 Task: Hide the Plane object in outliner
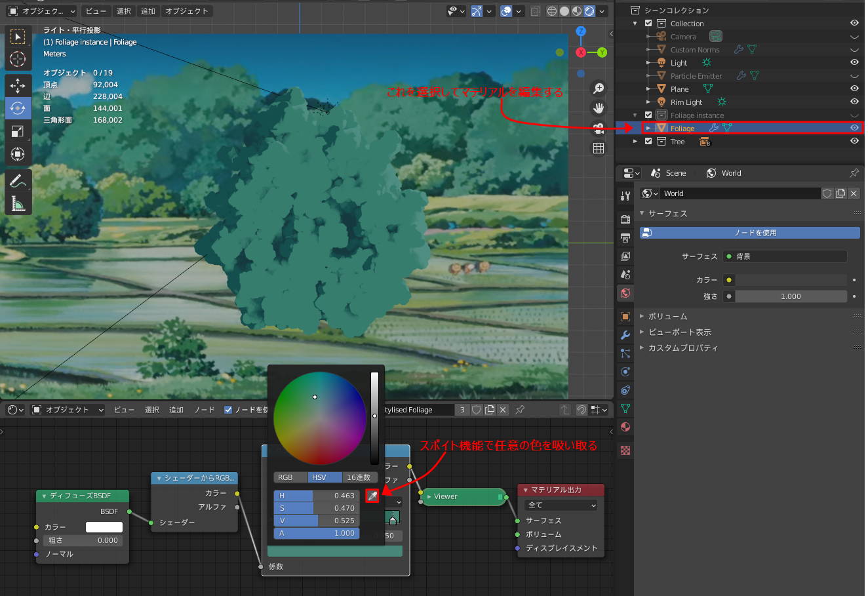854,89
